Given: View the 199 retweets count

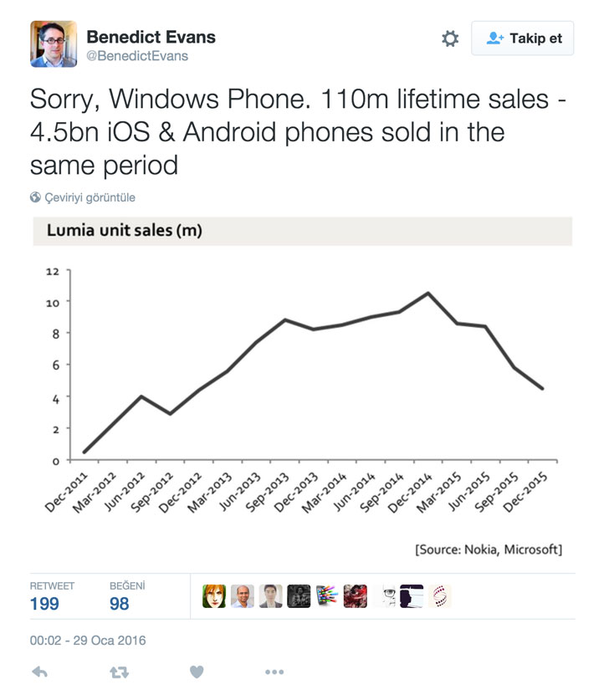Looking at the screenshot, I should tap(44, 604).
